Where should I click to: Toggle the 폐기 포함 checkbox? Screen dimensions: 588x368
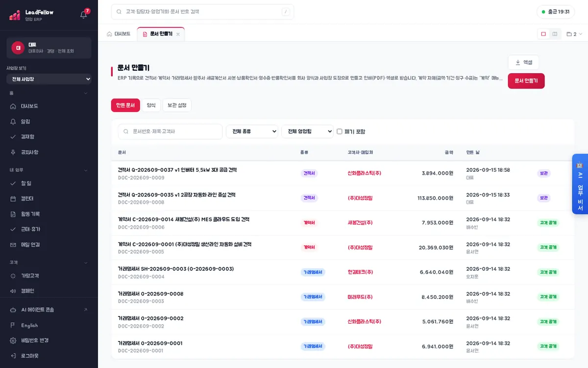(340, 131)
